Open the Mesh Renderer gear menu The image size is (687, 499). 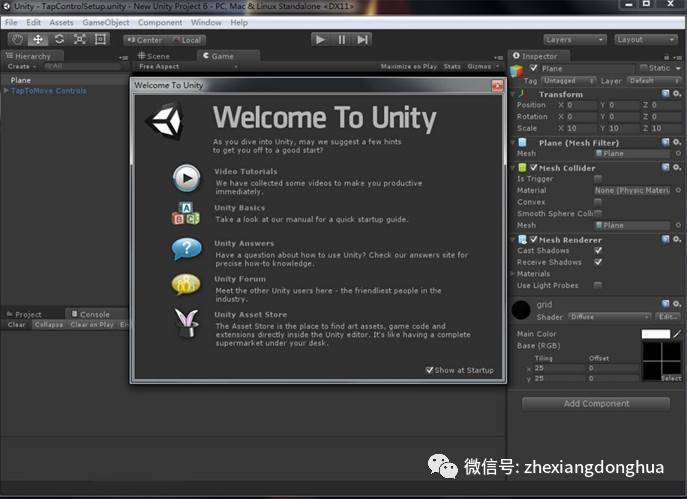(677, 239)
